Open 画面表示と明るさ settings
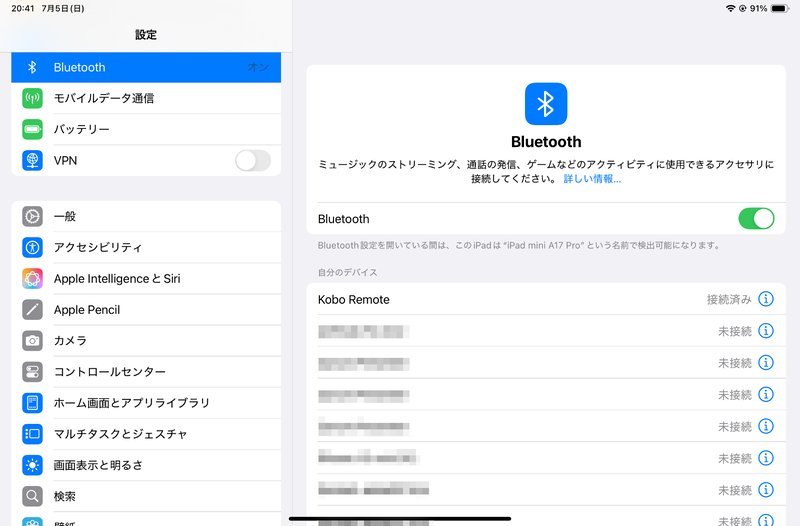Screen dimensions: 800x526 coord(146,465)
